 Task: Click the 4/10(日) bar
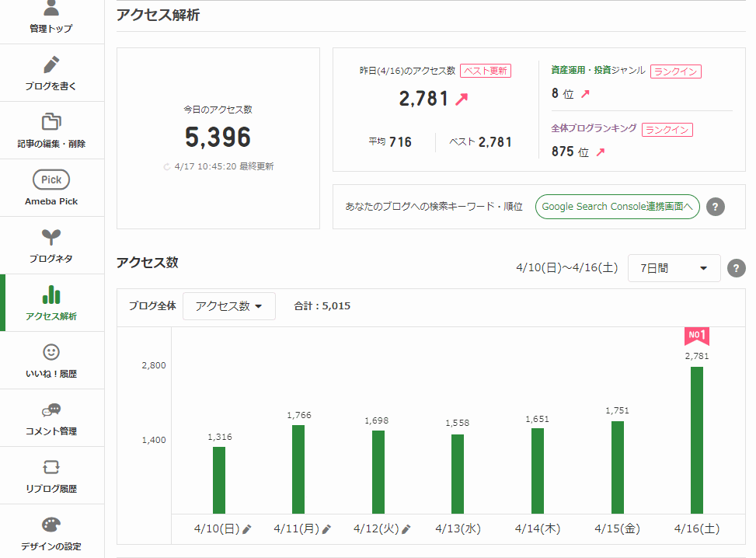[219, 480]
